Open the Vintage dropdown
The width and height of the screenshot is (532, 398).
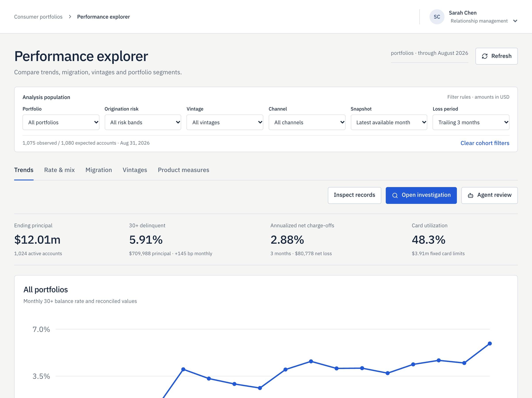click(225, 122)
